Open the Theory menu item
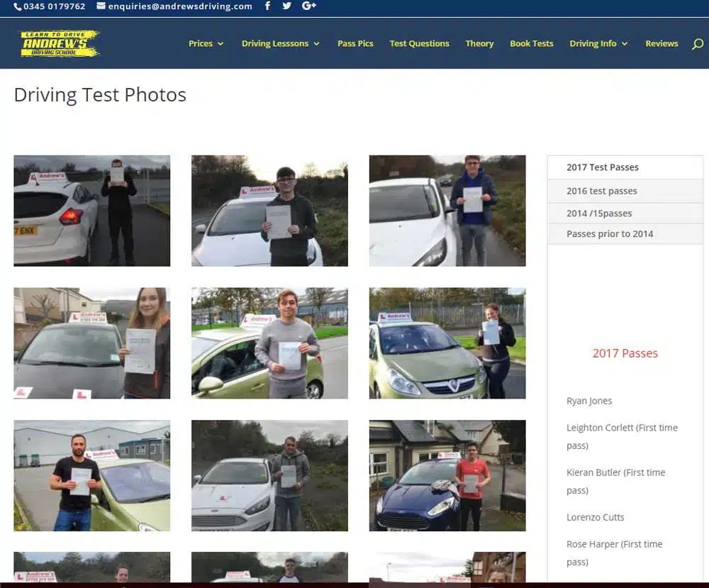The image size is (709, 588). coord(479,44)
